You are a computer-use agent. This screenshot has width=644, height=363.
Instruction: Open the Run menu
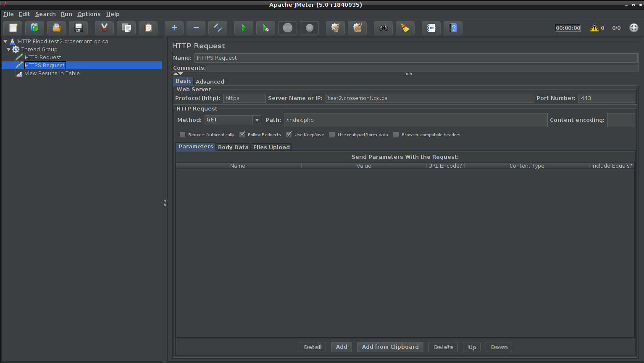66,14
